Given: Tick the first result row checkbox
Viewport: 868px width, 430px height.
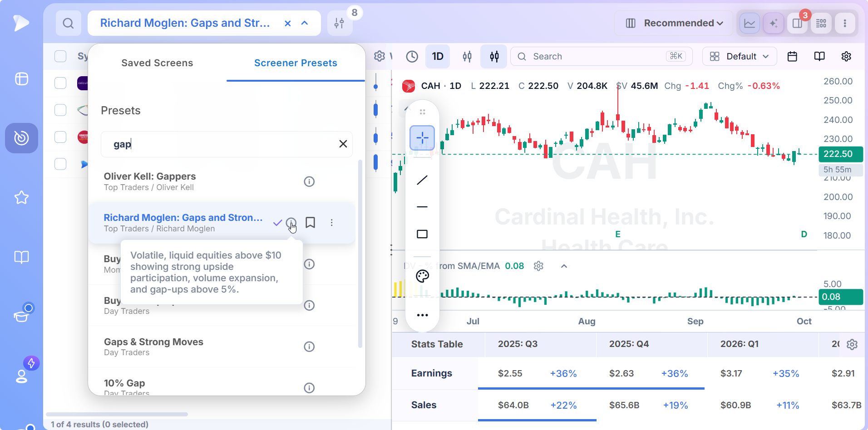Looking at the screenshot, I should click(x=60, y=83).
